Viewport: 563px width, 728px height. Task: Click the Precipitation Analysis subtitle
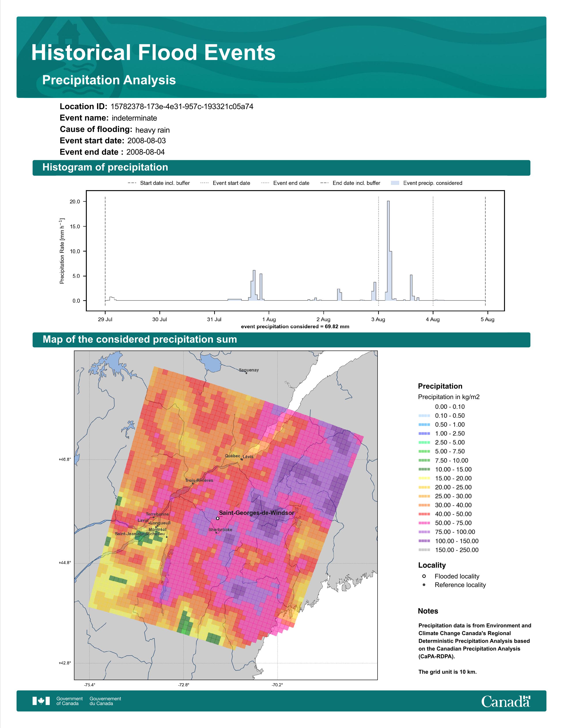pos(109,80)
